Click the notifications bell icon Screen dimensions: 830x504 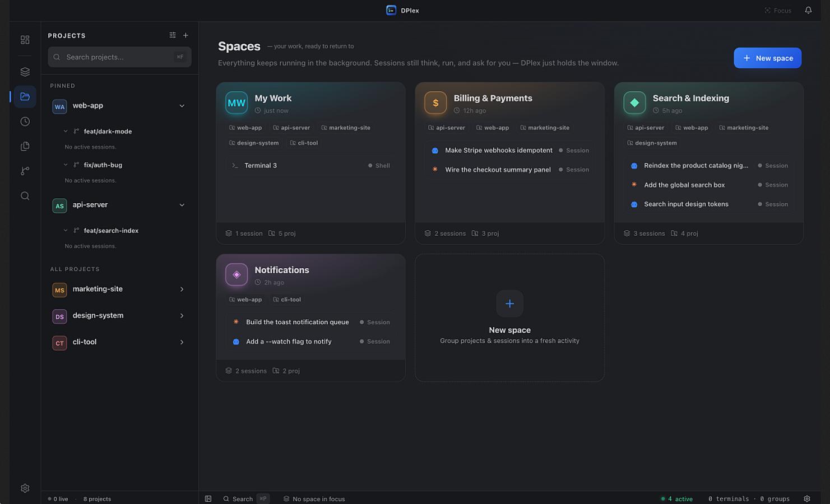808,10
